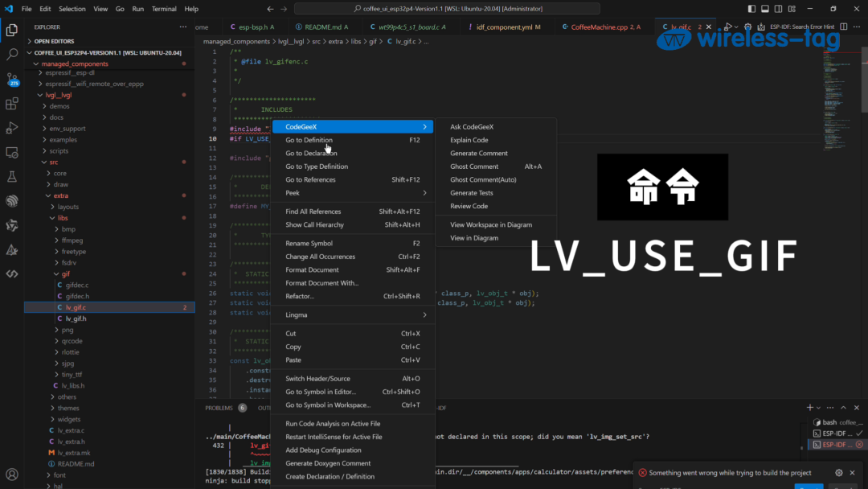Expand the png folder in explorer
This screenshot has height=489, width=868.
point(68,330)
